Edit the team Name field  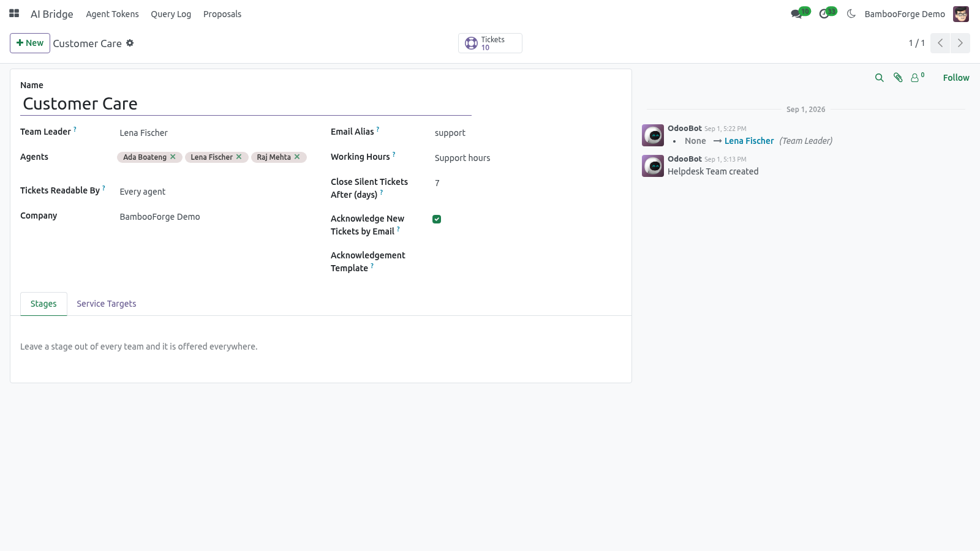(x=246, y=104)
